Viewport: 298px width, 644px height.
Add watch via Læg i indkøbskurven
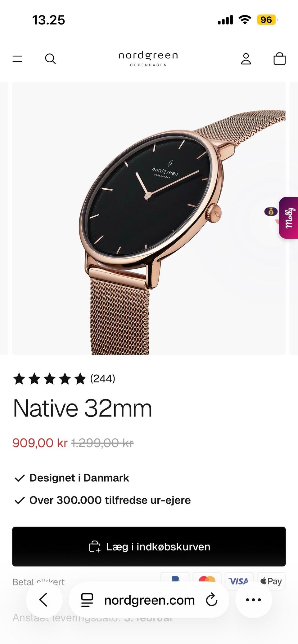click(x=149, y=546)
